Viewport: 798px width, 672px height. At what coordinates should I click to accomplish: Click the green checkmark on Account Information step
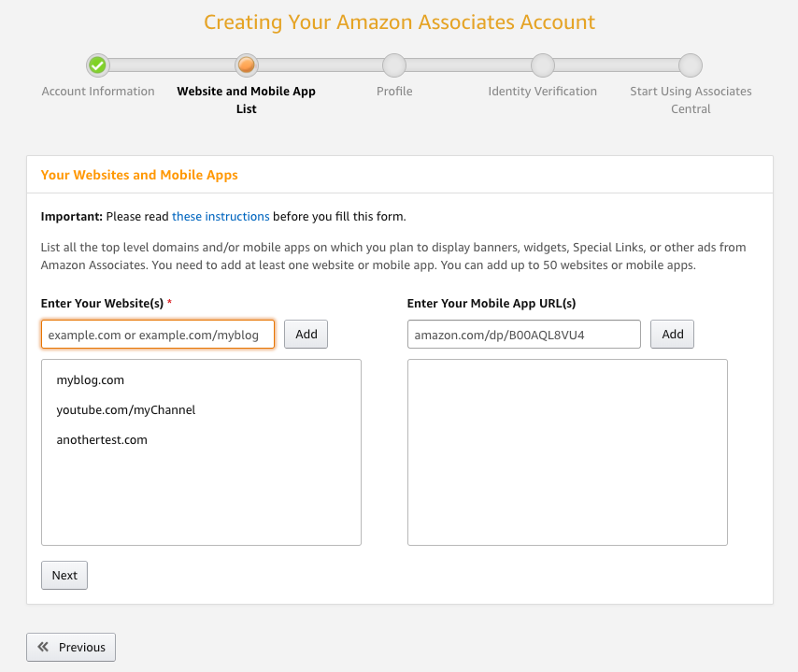point(97,65)
